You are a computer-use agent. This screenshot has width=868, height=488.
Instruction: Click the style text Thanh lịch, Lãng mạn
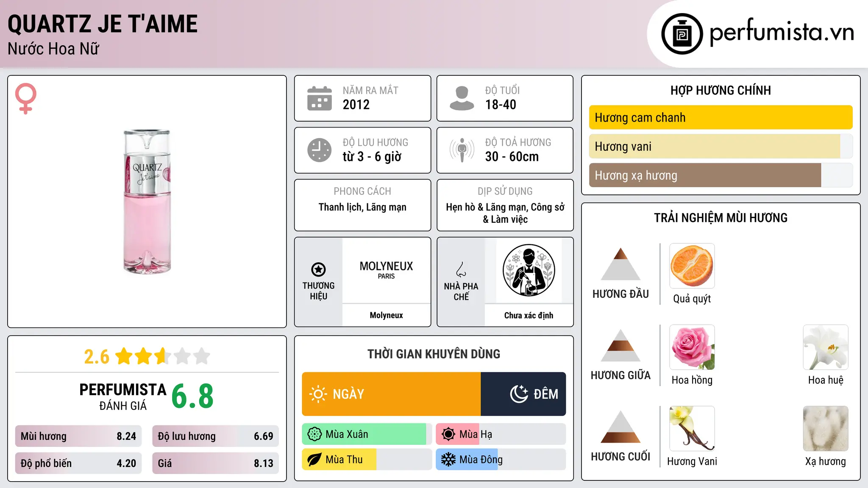[362, 207]
